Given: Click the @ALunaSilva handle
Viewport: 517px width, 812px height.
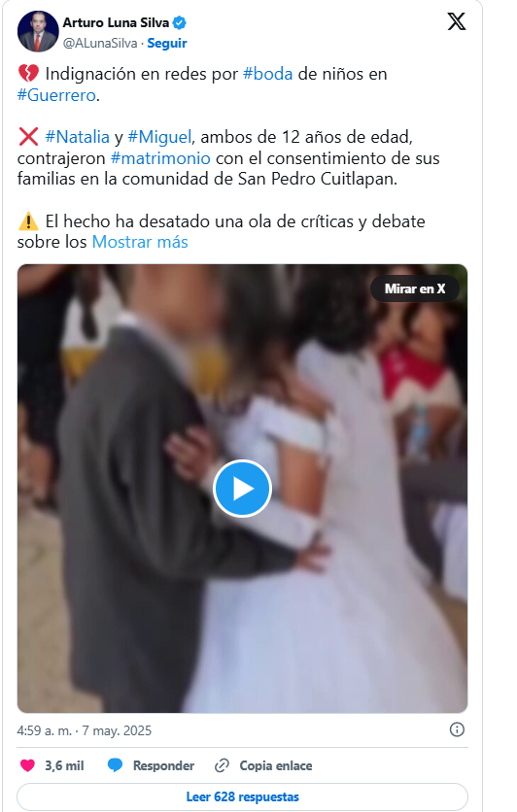Looking at the screenshot, I should tap(100, 43).
